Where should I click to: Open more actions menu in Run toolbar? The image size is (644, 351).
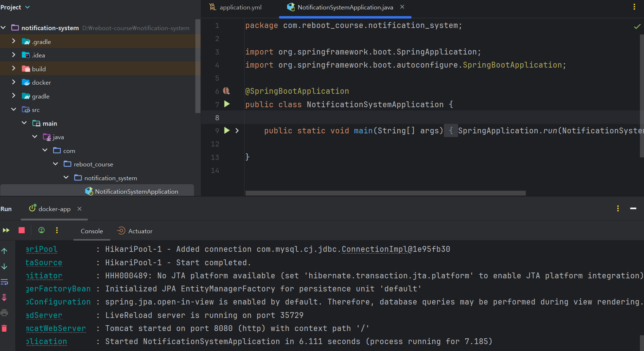coord(57,230)
